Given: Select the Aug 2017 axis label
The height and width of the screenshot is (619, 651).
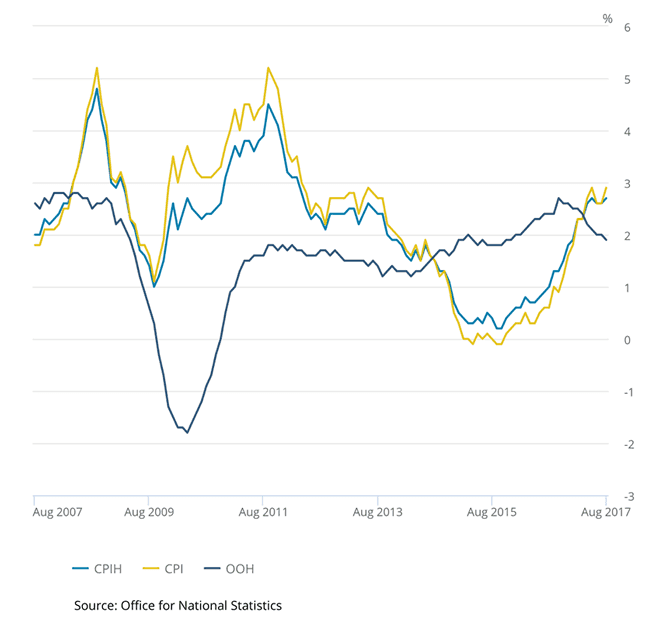Looking at the screenshot, I should click(604, 513).
